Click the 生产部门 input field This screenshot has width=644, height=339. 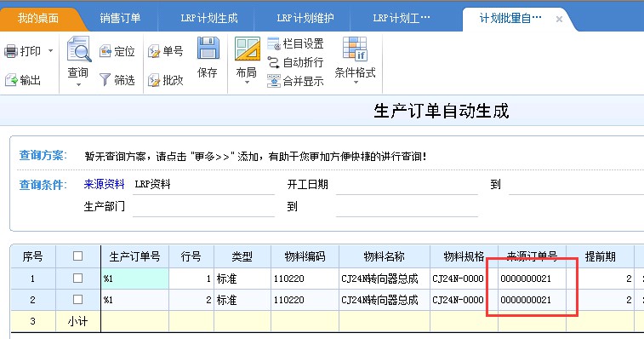[203, 207]
